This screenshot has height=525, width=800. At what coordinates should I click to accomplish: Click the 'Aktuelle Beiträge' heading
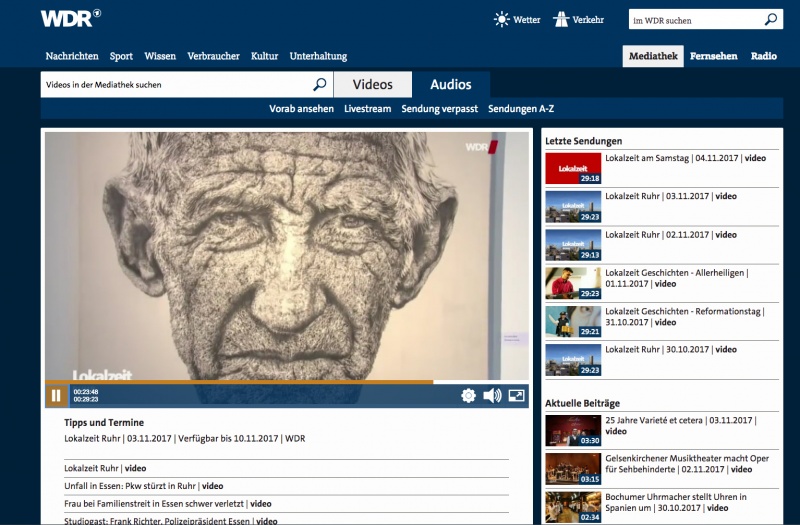point(583,404)
